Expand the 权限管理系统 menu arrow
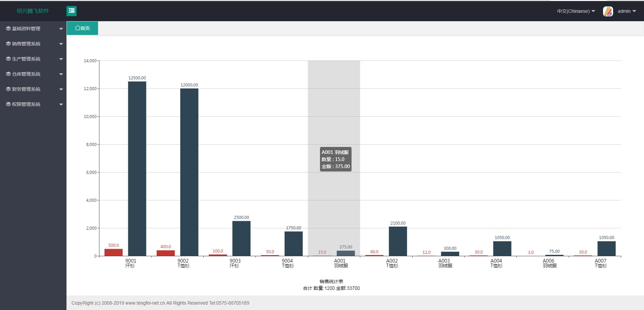The image size is (644, 310). click(x=61, y=105)
